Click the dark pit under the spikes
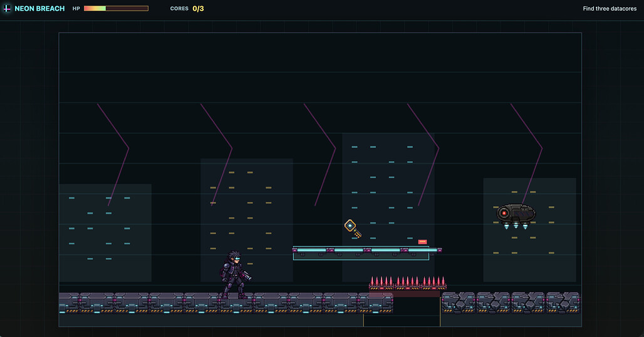 click(x=402, y=311)
